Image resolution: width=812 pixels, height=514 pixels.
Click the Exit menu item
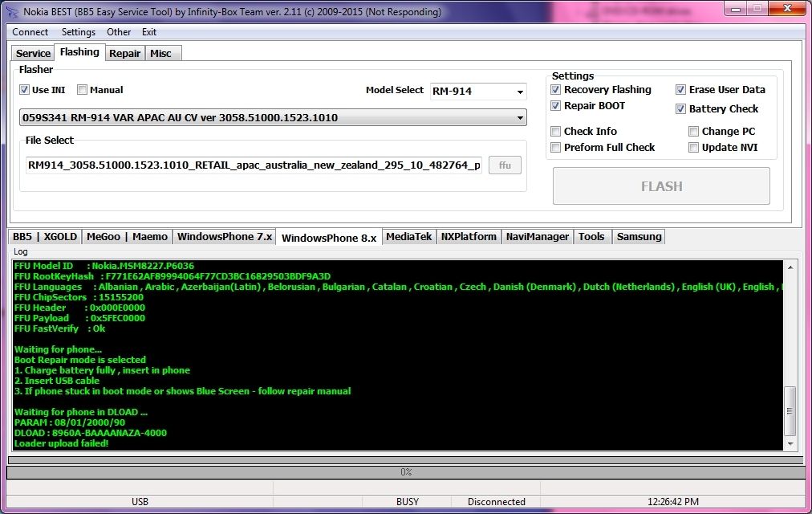(x=149, y=32)
